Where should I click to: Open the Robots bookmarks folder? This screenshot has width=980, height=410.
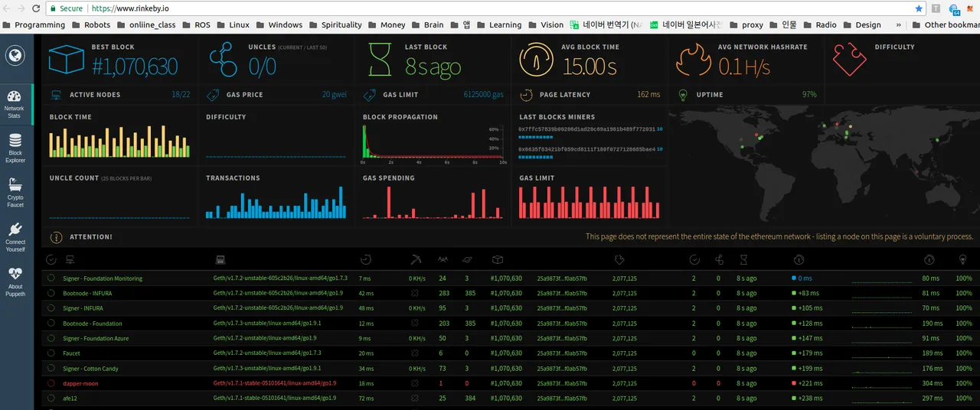pyautogui.click(x=90, y=24)
